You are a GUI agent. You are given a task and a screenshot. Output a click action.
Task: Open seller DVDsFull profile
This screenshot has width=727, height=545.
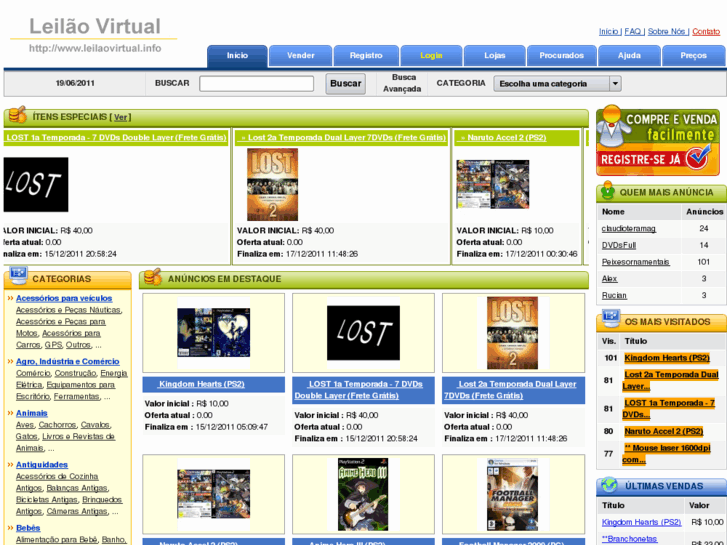pos(619,245)
